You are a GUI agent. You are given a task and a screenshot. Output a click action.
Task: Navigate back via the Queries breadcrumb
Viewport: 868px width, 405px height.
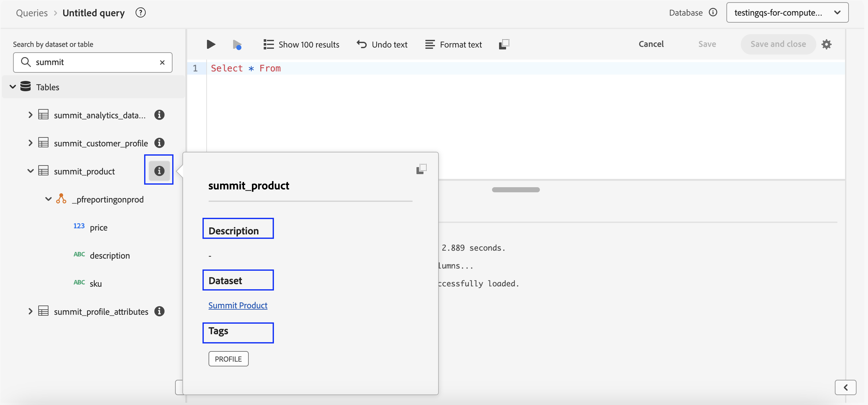click(x=32, y=12)
